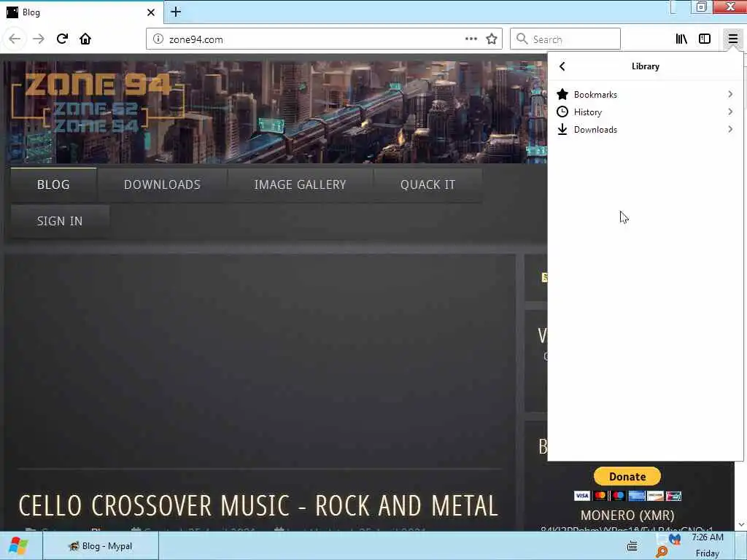Close the Blog tab

(151, 12)
